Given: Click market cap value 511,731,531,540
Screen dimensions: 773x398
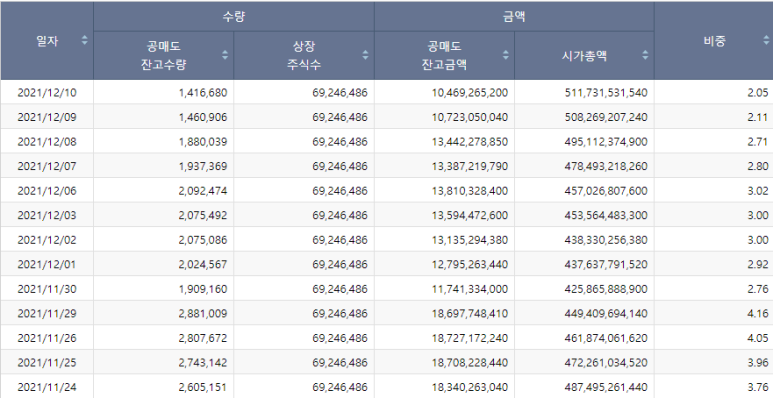Looking at the screenshot, I should point(606,93).
